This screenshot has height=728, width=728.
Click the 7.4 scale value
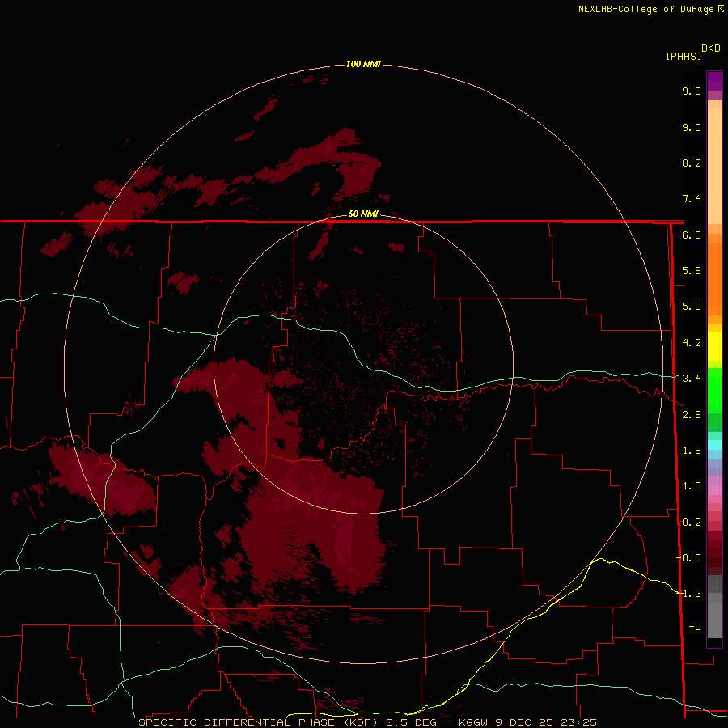pos(692,199)
